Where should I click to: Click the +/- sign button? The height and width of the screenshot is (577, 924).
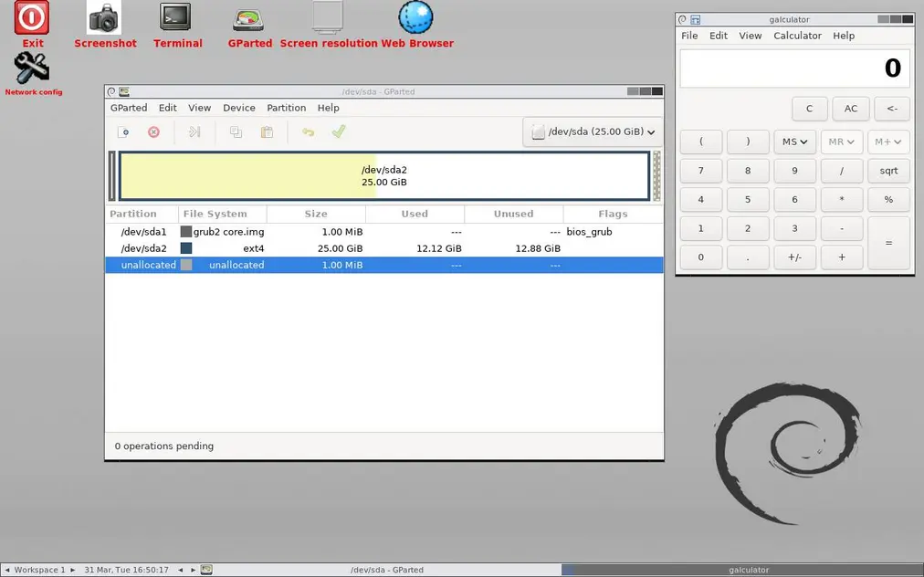click(x=794, y=257)
